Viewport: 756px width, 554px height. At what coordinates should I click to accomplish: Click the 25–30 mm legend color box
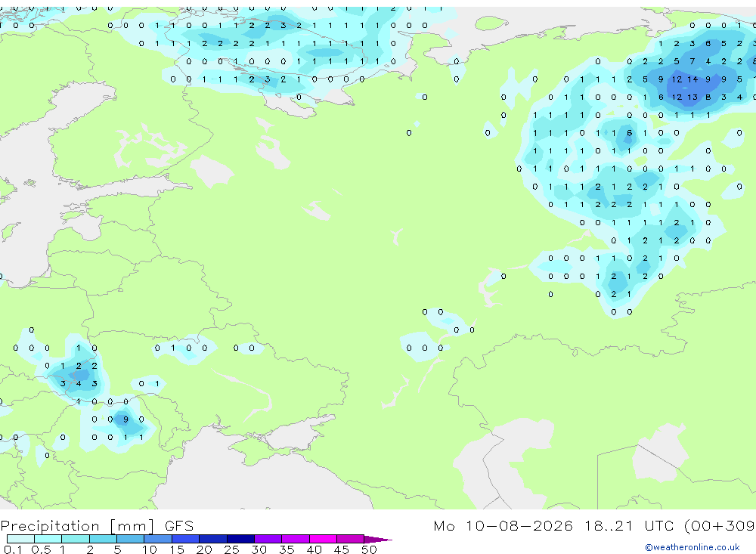[240, 539]
